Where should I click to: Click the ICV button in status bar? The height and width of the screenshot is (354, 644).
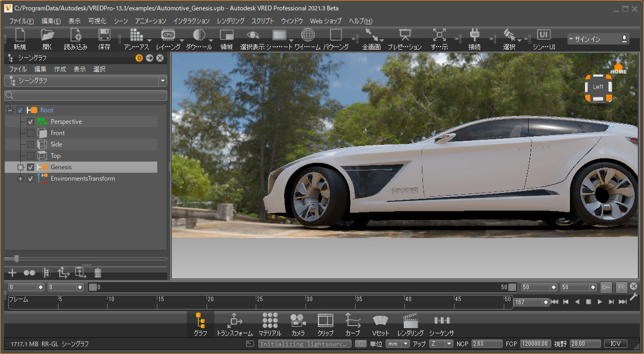coord(616,344)
